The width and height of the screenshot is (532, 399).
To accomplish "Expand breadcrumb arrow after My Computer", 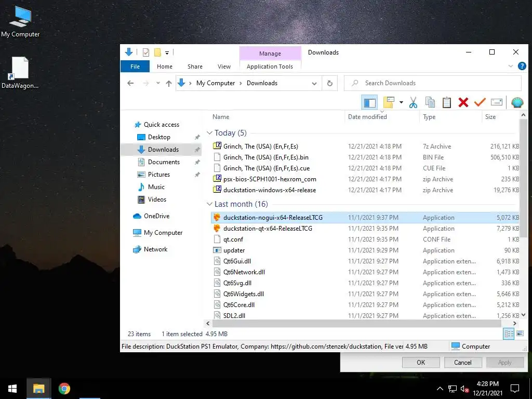I will click(x=241, y=83).
